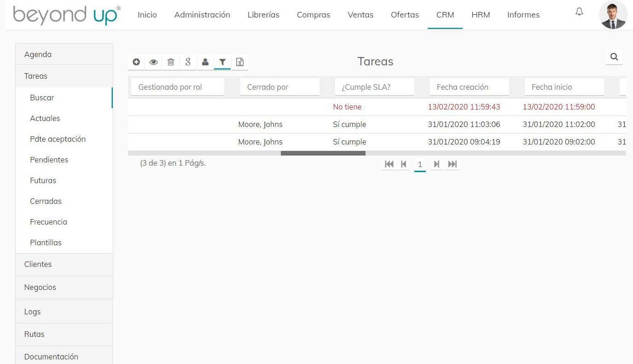Open the Ventas top menu
This screenshot has height=364, width=633.
[360, 15]
